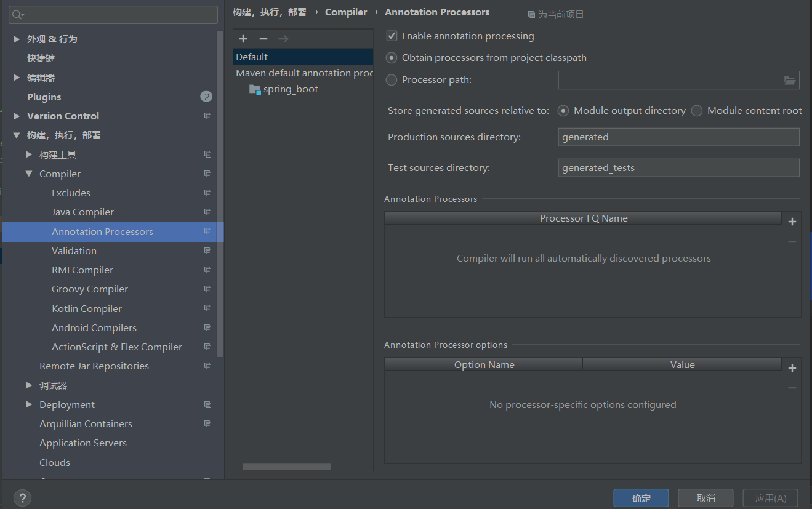
Task: Open the 快捷键 settings page
Action: pyautogui.click(x=41, y=58)
